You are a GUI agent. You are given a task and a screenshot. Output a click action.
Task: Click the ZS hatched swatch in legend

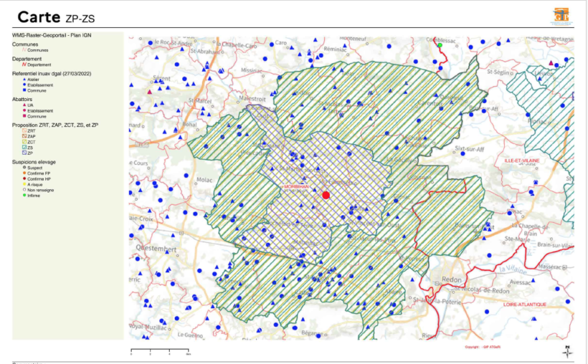24,148
